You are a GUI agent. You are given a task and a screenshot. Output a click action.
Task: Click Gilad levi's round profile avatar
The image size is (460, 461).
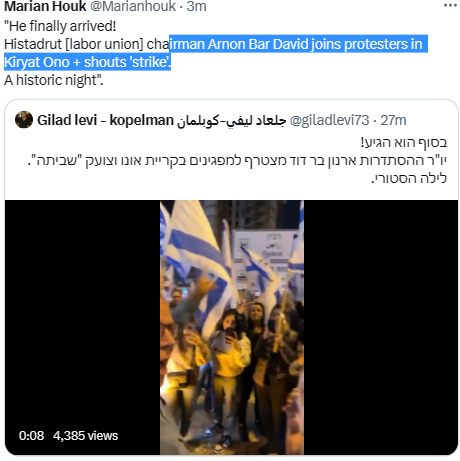click(x=24, y=120)
